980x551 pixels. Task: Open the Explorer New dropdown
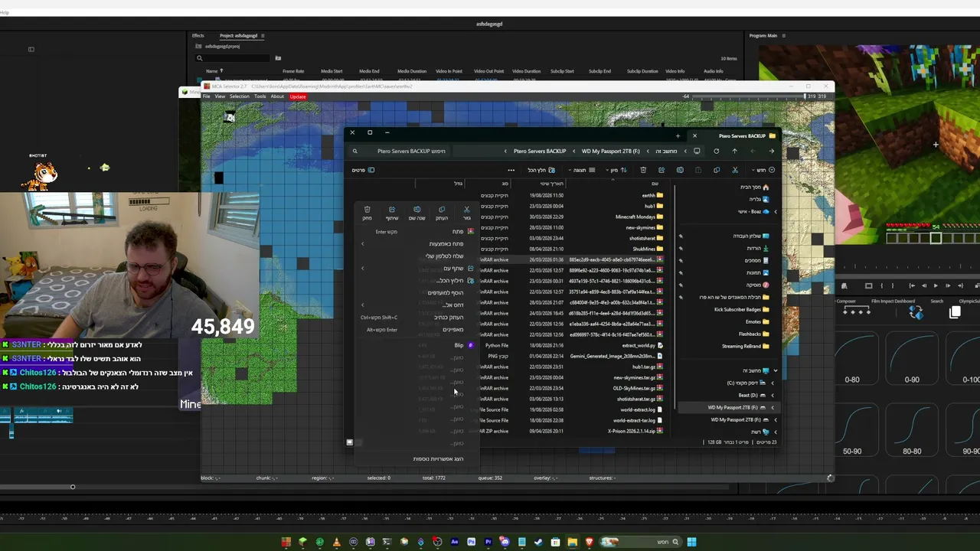(764, 170)
